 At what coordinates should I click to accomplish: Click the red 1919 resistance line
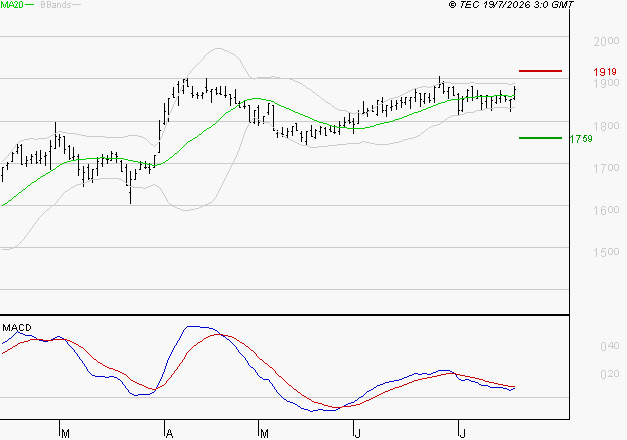(540, 71)
